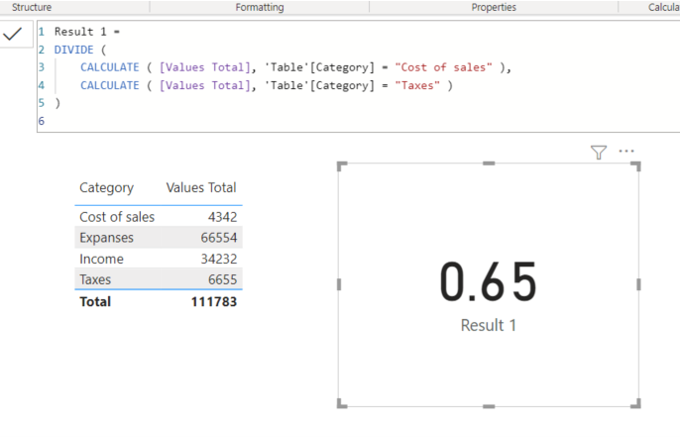Select the Expanses row label
Viewport: 680px width, 437px height.
(106, 238)
